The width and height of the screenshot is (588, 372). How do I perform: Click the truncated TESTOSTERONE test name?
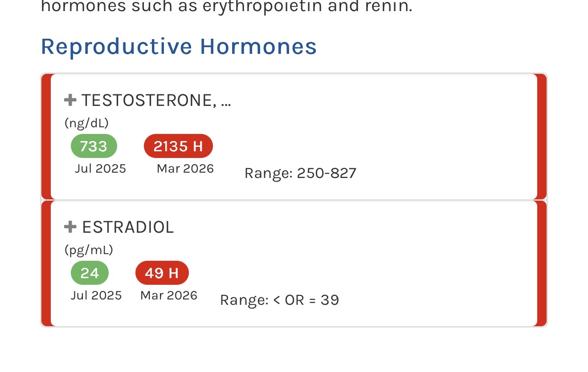click(x=156, y=101)
